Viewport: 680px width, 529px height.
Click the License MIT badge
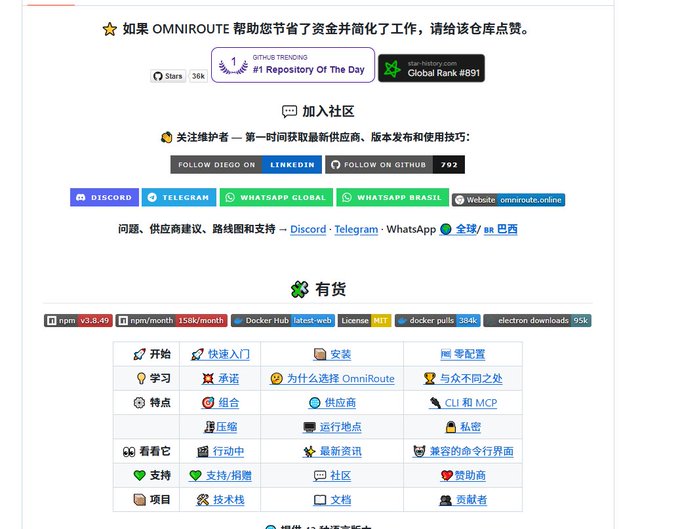[364, 320]
